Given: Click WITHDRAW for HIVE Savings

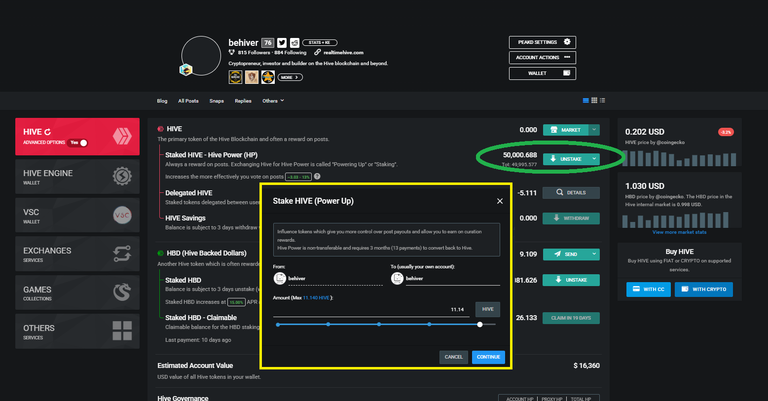Looking at the screenshot, I should (571, 218).
